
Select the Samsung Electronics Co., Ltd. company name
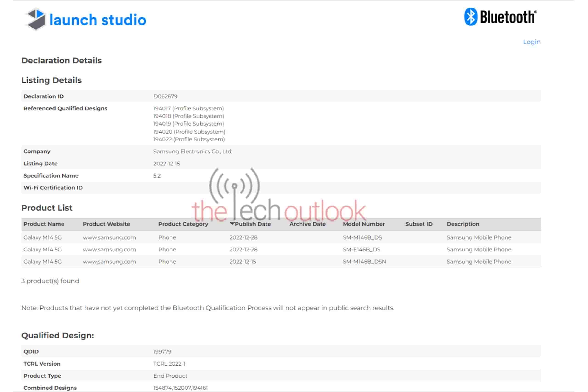193,151
